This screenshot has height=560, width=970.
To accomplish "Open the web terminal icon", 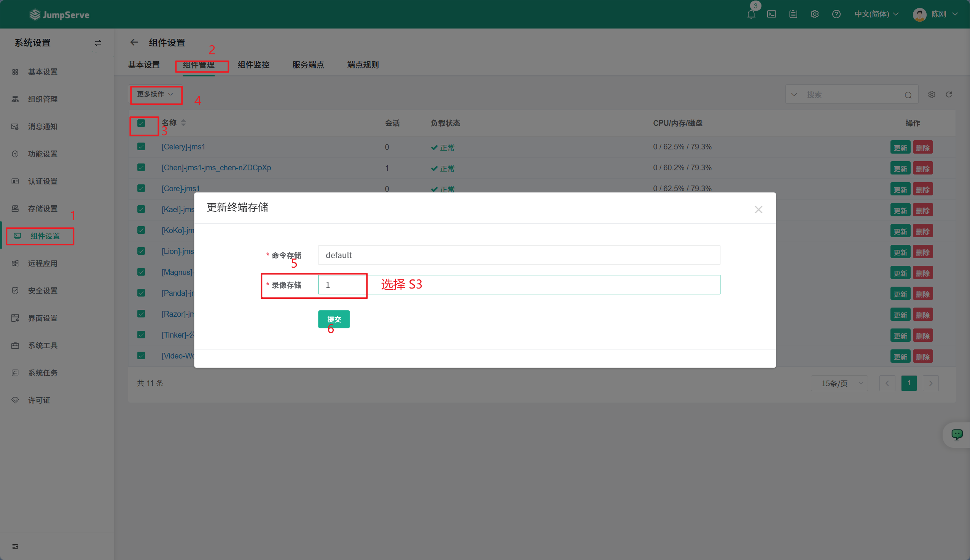I will click(771, 14).
